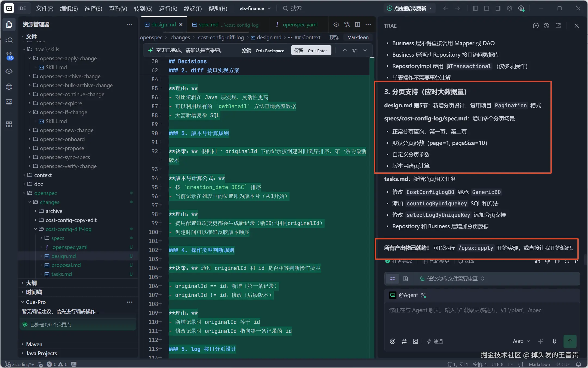The width and height of the screenshot is (588, 368).
Task: Click the thumbs down icon on response
Action: (x=547, y=261)
